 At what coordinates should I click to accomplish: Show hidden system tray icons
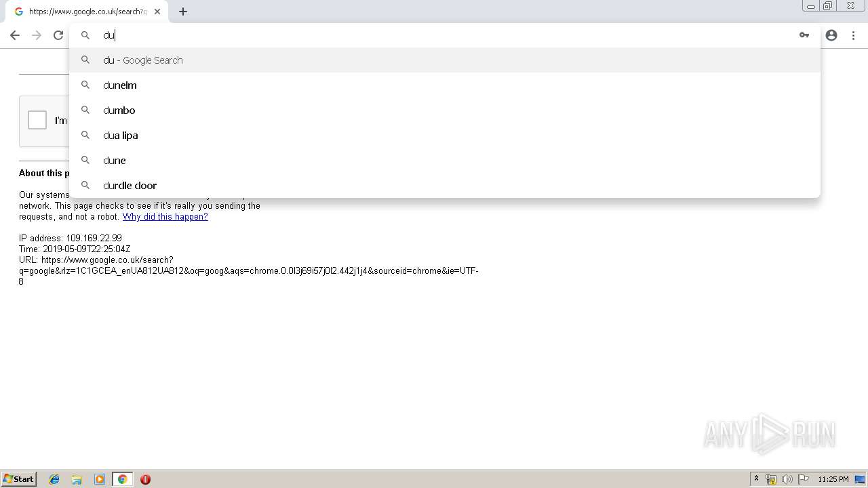point(756,479)
